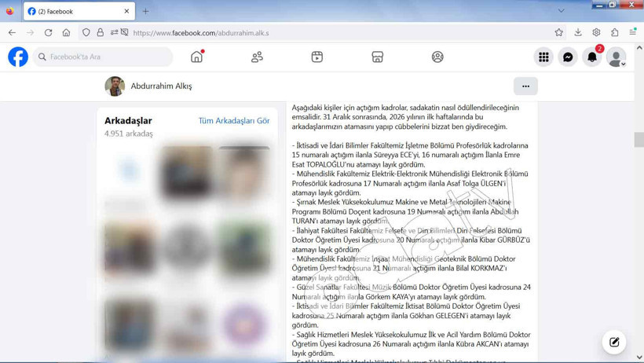
Task: Open the Facebook home feed icon
Action: (x=196, y=57)
